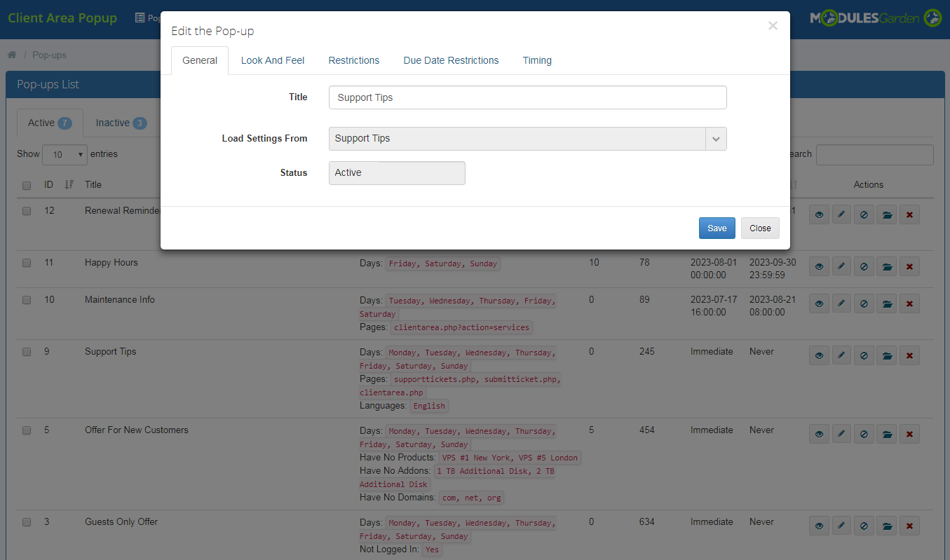This screenshot has height=560, width=950.
Task: Open the archive icon for Renewal Reminder
Action: [x=886, y=214]
